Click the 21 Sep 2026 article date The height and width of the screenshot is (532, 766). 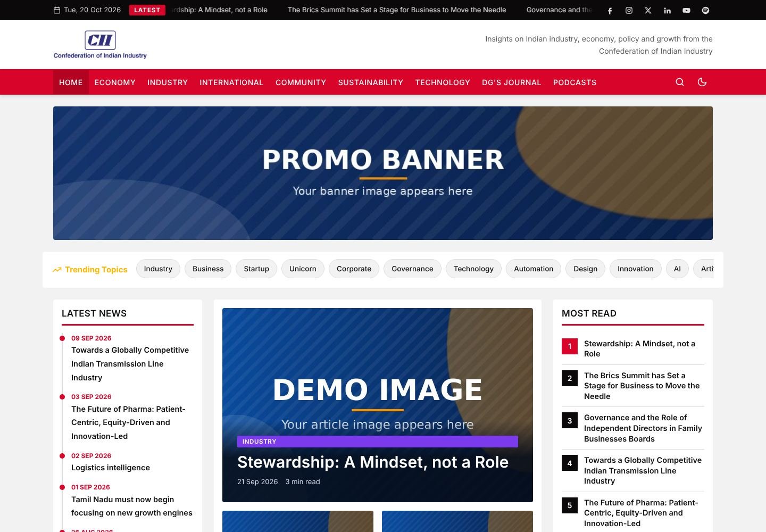[x=257, y=481]
